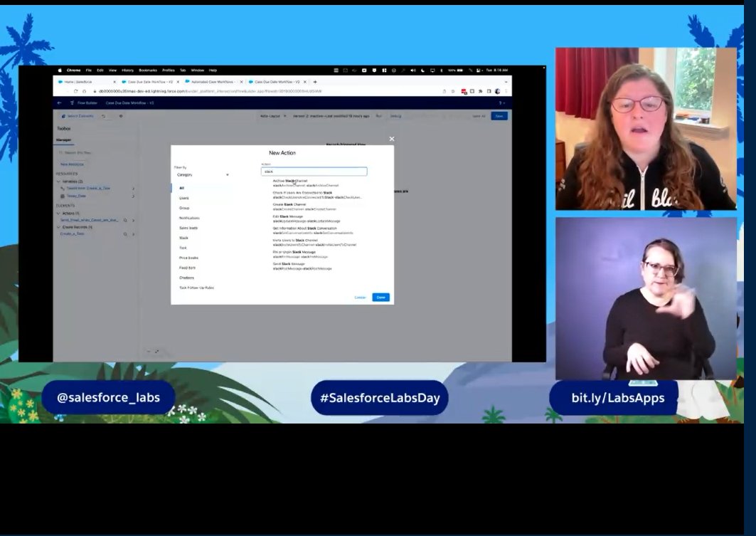Click the undo icon in toolbar
The width and height of the screenshot is (756, 536).
click(x=103, y=116)
